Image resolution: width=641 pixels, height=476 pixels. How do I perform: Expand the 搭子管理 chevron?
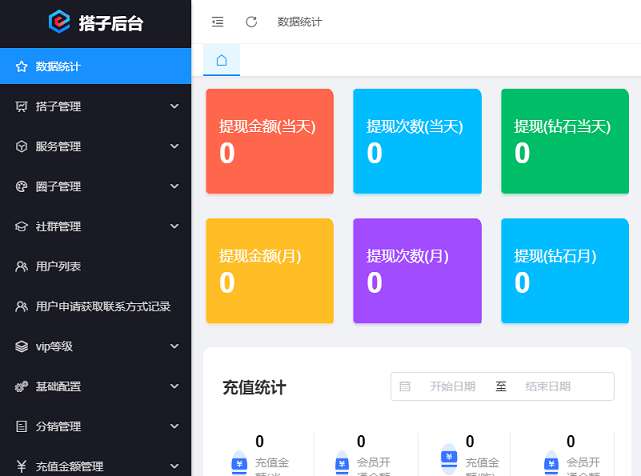click(x=175, y=106)
